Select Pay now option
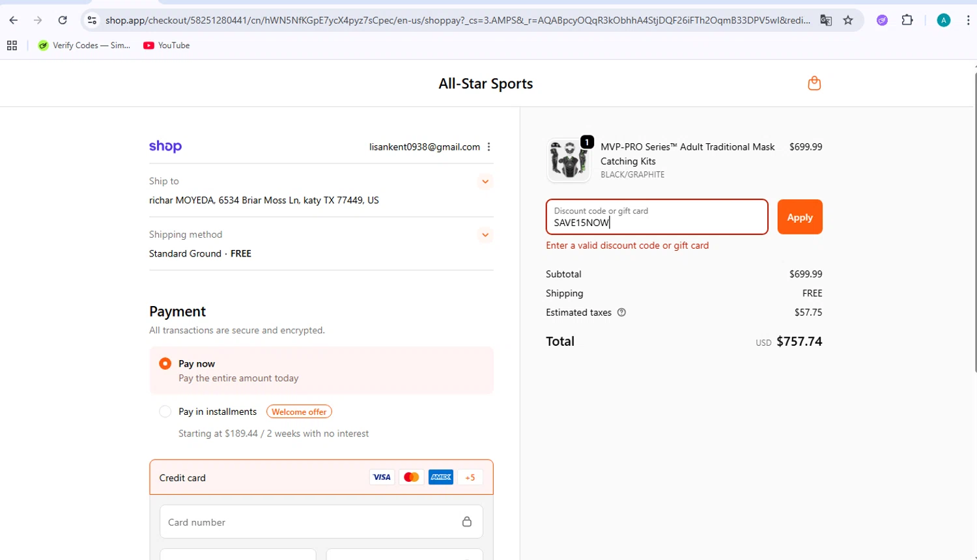 [165, 363]
